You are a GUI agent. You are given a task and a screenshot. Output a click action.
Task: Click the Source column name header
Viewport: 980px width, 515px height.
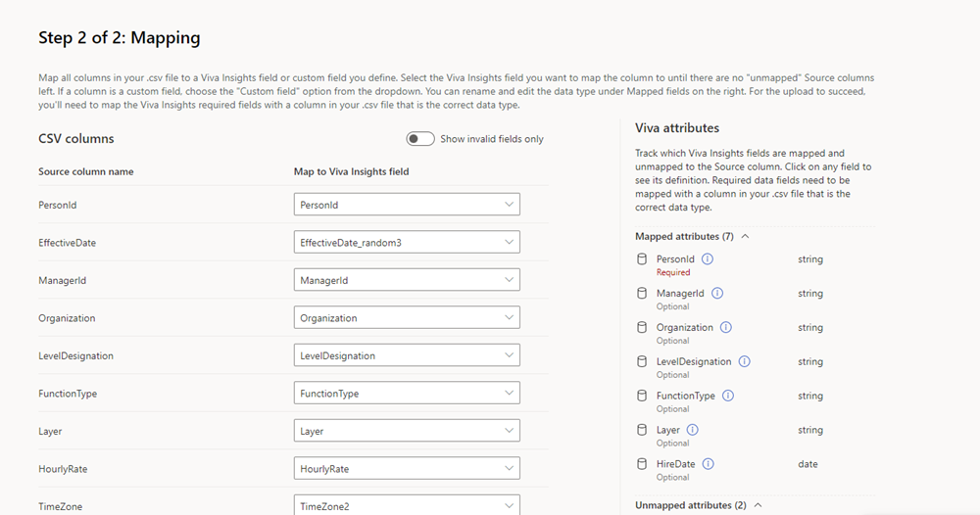[x=85, y=171]
